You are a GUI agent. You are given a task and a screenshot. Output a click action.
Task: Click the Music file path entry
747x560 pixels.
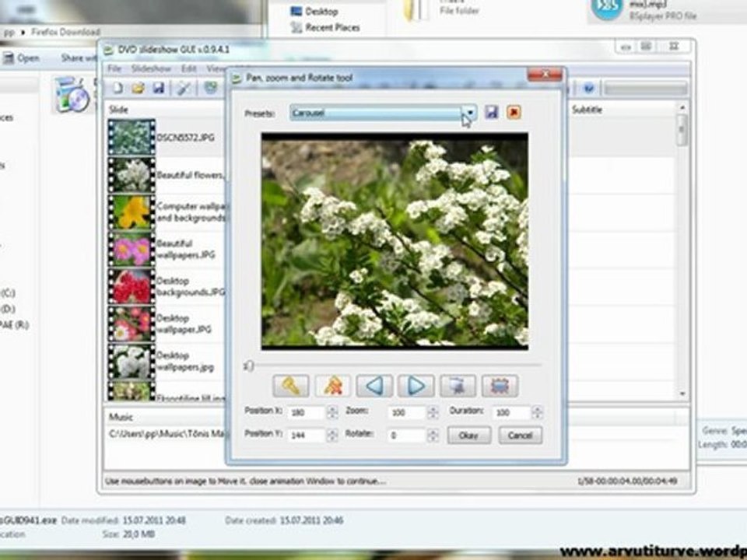166,434
